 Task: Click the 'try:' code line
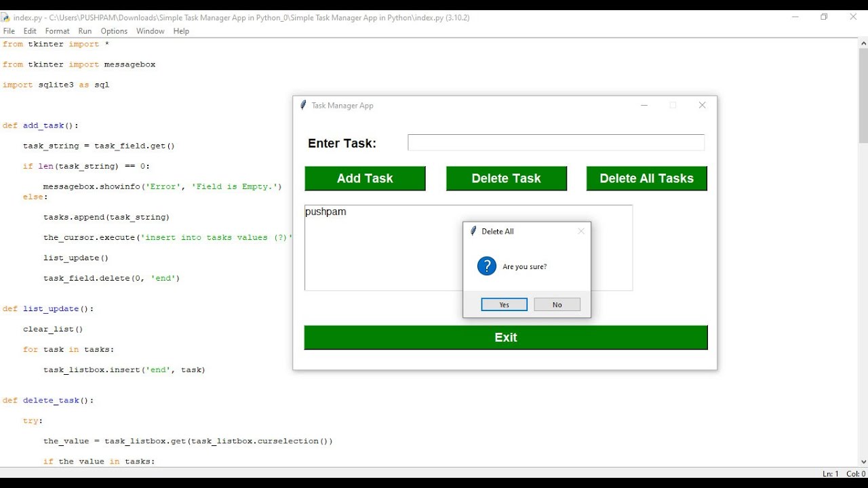(33, 421)
